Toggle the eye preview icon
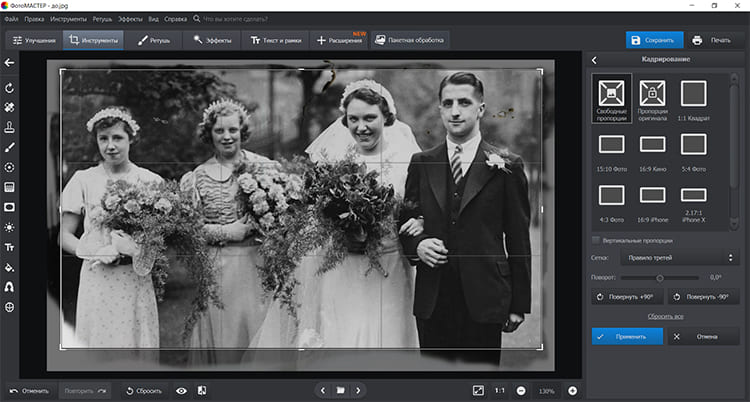 tap(181, 390)
